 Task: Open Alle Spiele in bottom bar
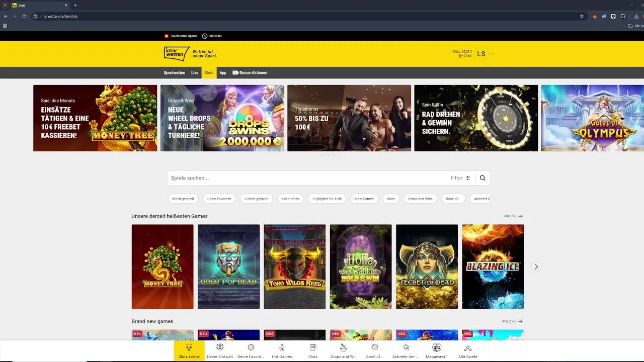click(x=468, y=351)
